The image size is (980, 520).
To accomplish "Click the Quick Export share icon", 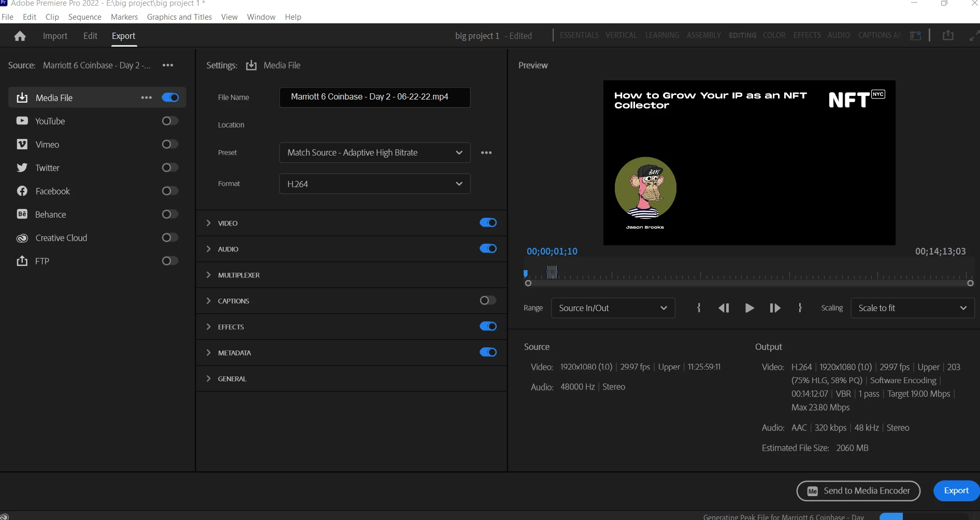I will pos(948,35).
